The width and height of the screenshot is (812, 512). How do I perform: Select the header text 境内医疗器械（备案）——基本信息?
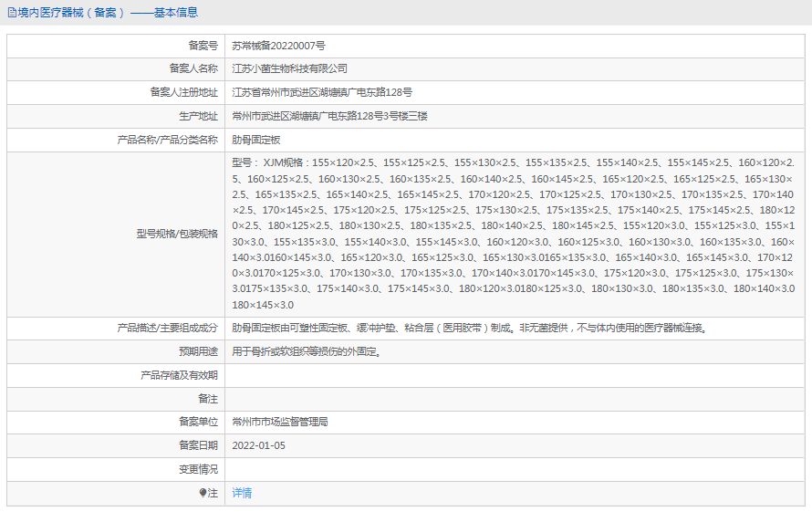pyautogui.click(x=108, y=13)
